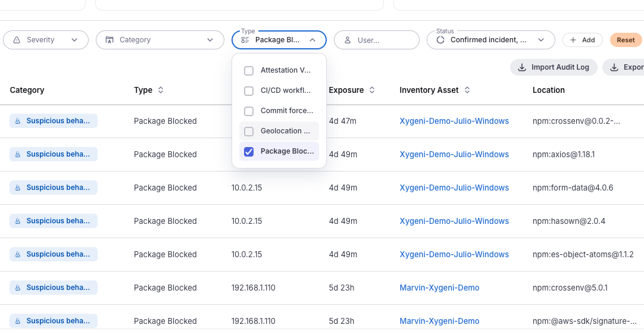Click exposure 5d 23h in crossenv@5.0.1 row

pyautogui.click(x=342, y=288)
